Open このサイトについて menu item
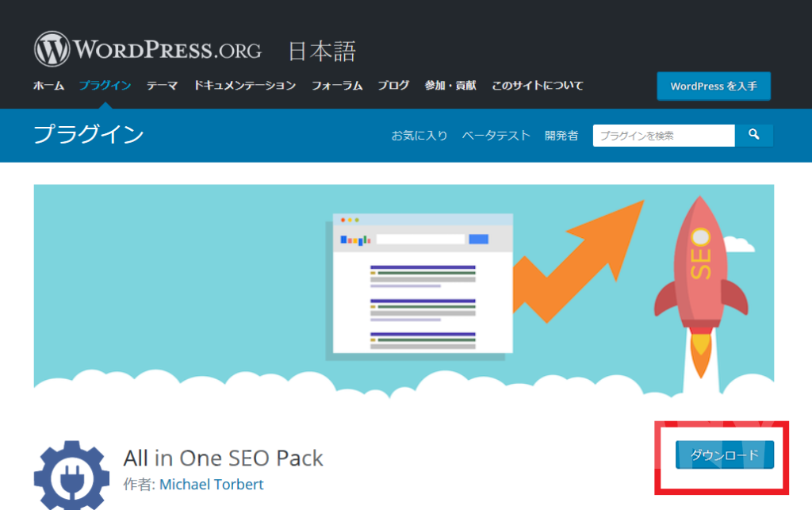The width and height of the screenshot is (812, 510). [x=538, y=86]
